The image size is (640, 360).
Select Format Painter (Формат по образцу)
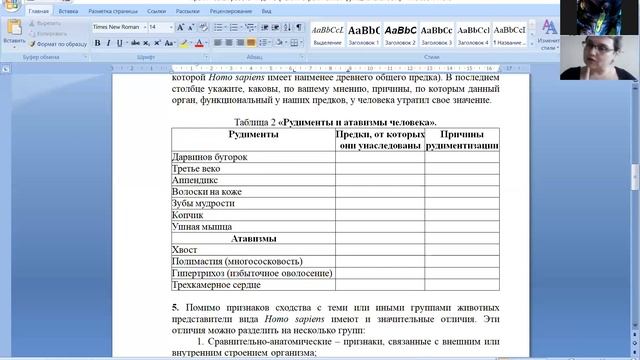(58, 44)
